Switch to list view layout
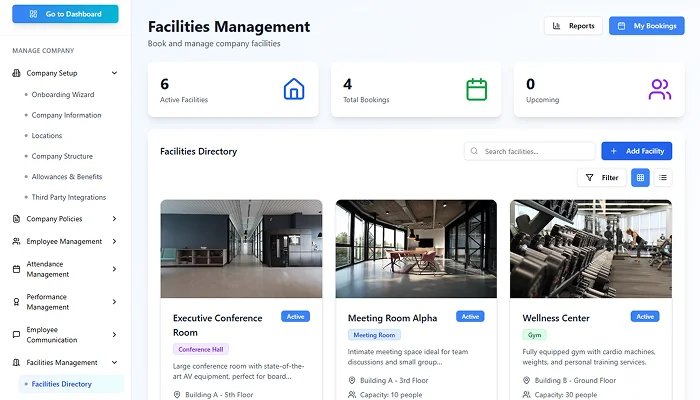Screen dimensions: 700x400 tap(662, 177)
